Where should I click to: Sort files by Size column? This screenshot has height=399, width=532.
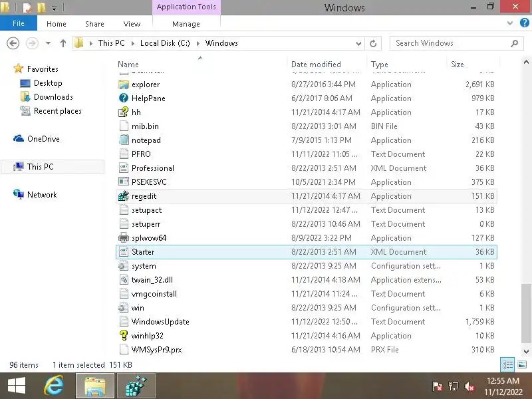(457, 64)
